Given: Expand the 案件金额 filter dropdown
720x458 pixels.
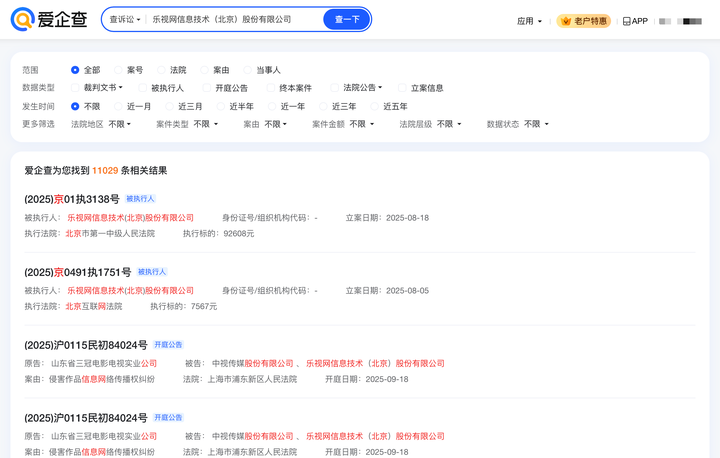Looking at the screenshot, I should pyautogui.click(x=362, y=124).
